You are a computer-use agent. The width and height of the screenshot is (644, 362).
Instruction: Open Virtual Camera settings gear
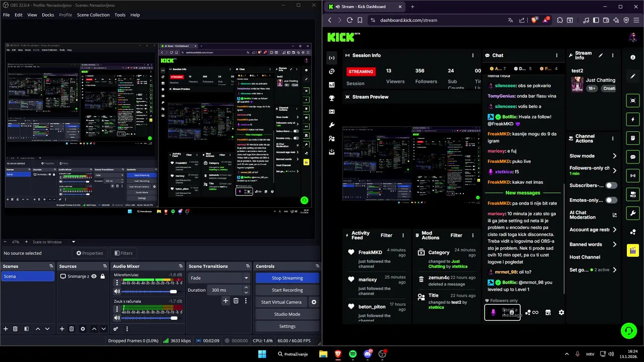(x=314, y=302)
